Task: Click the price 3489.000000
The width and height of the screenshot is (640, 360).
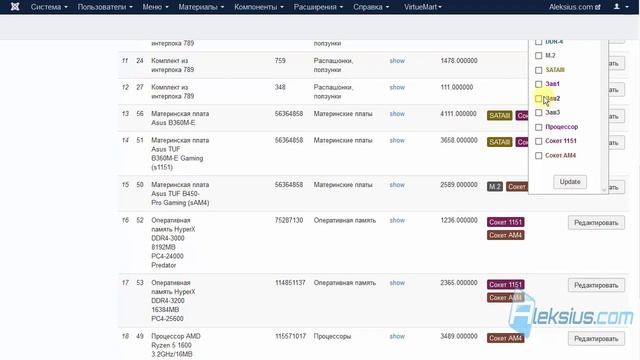Action: pyautogui.click(x=458, y=336)
